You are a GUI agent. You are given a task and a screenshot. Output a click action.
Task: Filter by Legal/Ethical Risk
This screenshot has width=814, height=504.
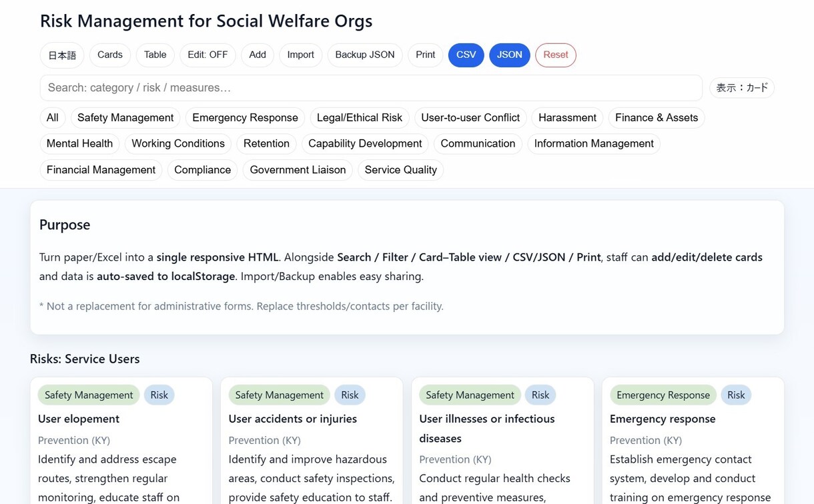coord(360,118)
